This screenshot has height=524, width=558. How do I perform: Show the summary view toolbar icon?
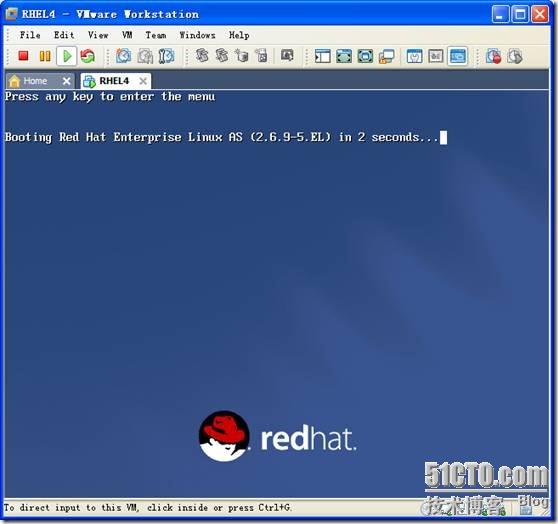coord(415,56)
